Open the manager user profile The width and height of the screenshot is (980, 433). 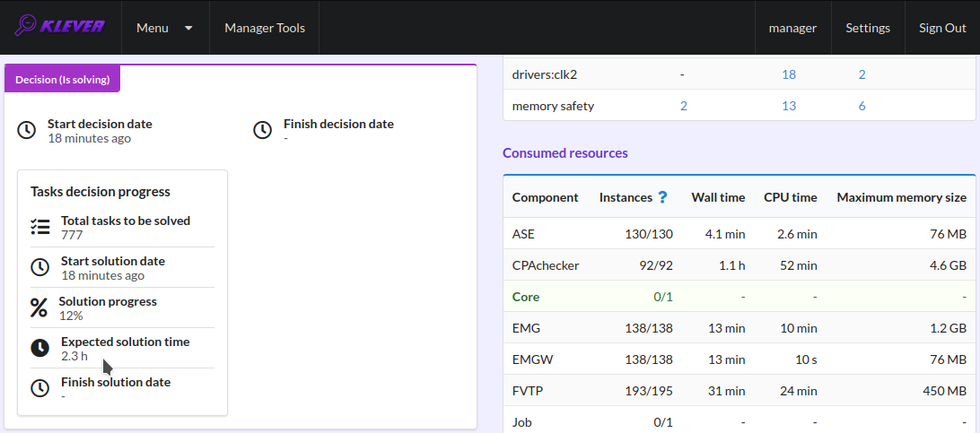coord(792,28)
